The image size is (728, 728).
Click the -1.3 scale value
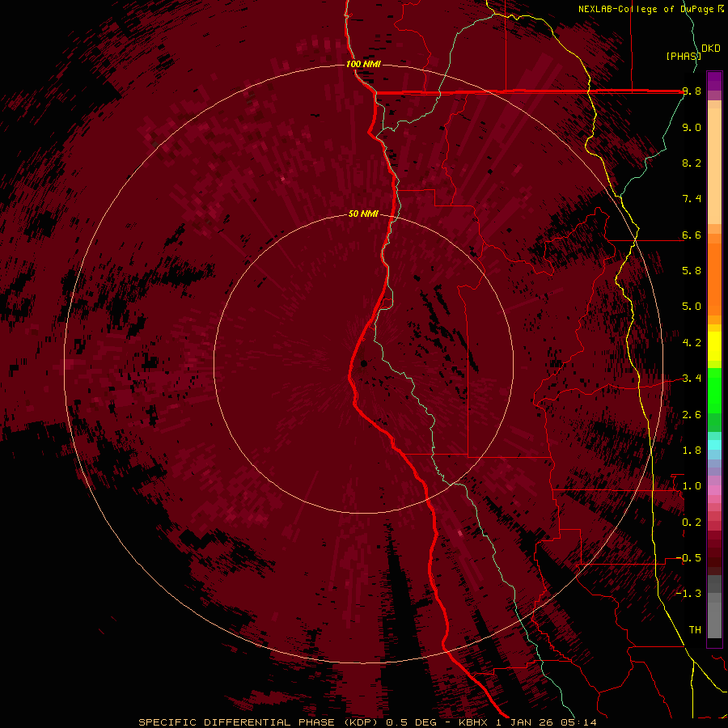(x=688, y=594)
